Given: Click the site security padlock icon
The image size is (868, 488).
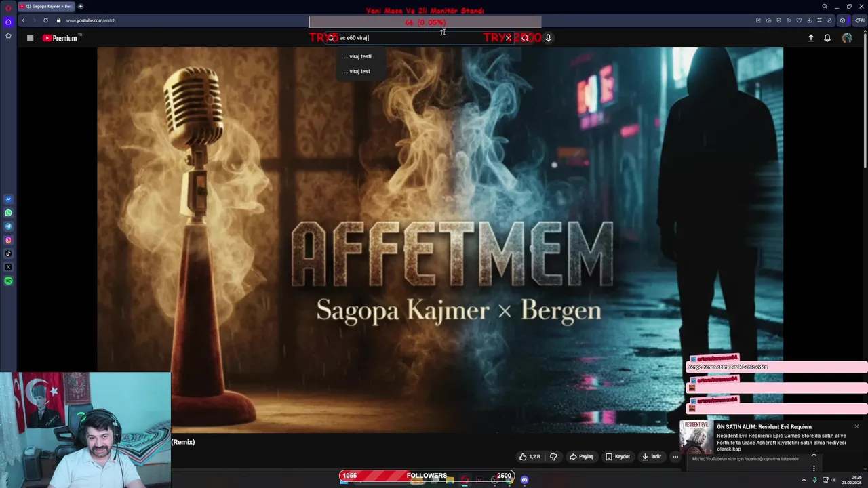Looking at the screenshot, I should coord(58,20).
